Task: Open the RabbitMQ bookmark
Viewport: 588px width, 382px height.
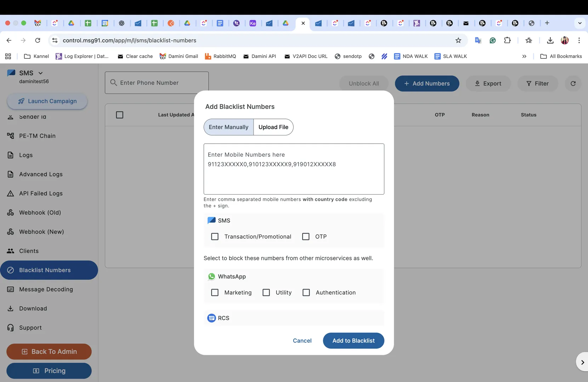Action: [x=220, y=56]
